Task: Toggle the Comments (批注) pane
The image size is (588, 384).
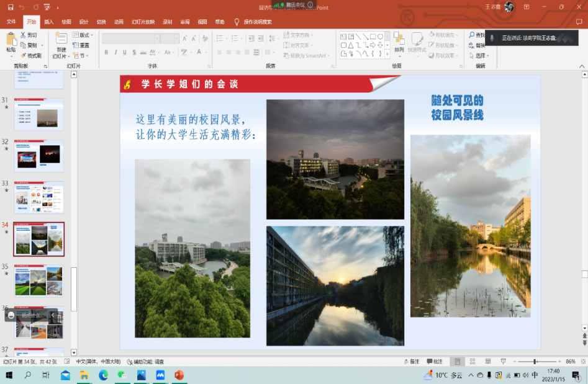Action: [434, 362]
